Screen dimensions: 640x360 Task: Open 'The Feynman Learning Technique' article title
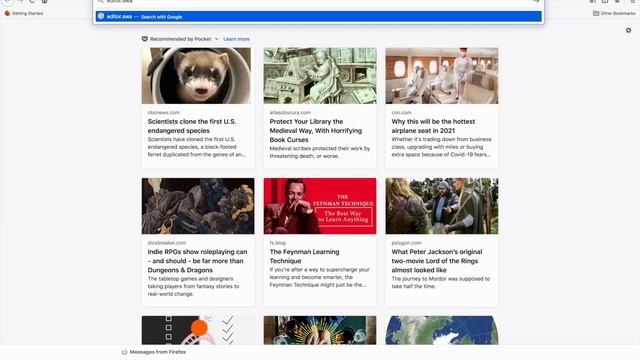pyautogui.click(x=304, y=256)
